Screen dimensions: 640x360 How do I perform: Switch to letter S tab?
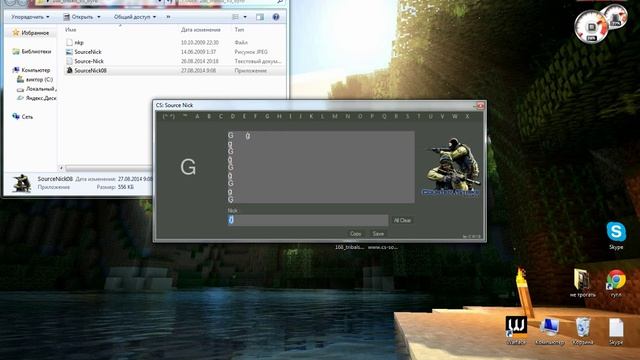click(407, 116)
